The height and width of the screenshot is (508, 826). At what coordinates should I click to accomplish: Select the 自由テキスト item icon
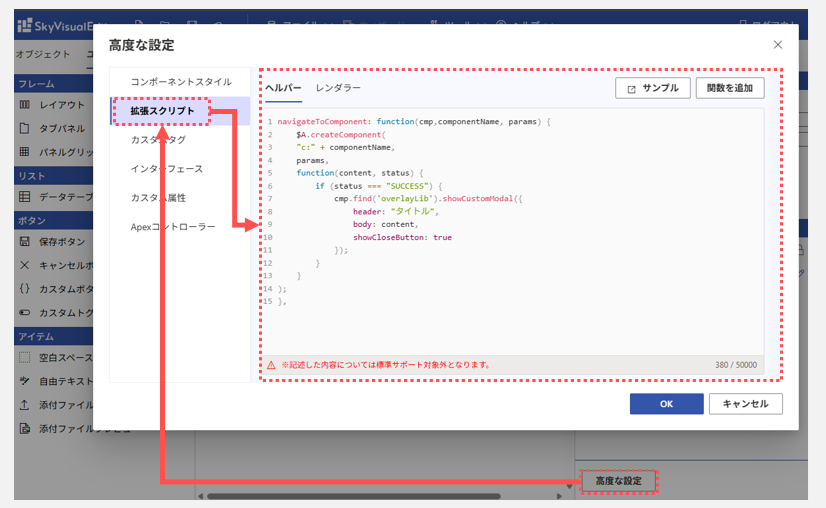pyautogui.click(x=24, y=380)
